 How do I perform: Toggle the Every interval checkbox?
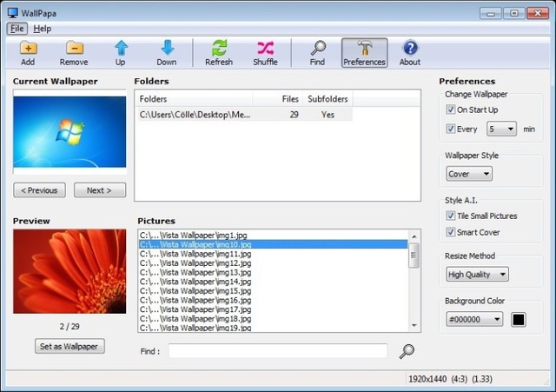[451, 129]
